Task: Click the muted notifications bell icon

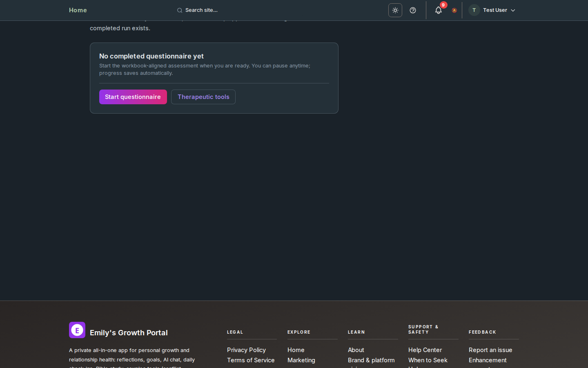Action: (x=454, y=11)
